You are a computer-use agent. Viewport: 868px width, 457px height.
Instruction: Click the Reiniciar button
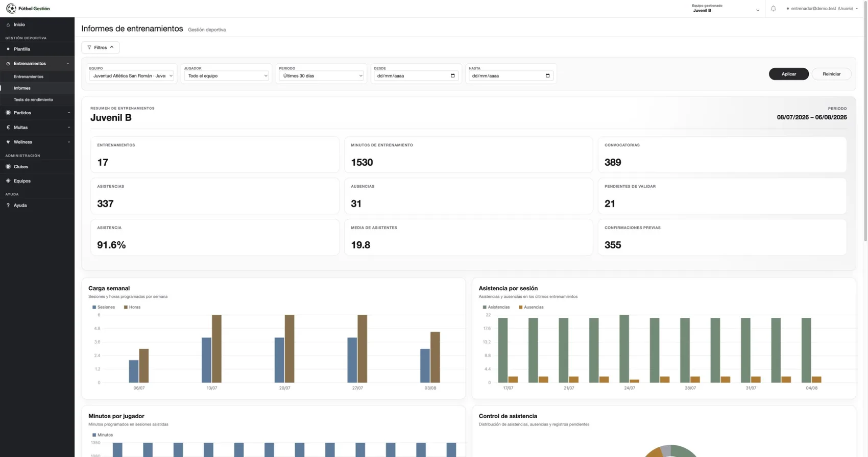click(x=832, y=74)
